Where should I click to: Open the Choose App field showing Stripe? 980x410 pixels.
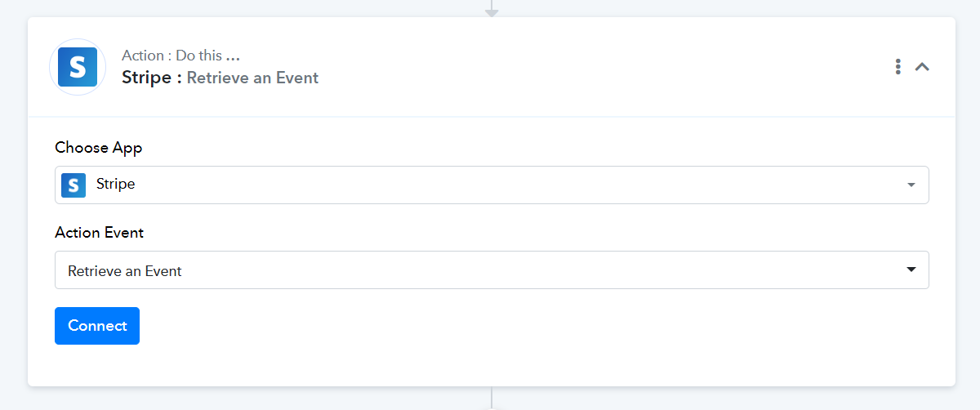[492, 185]
